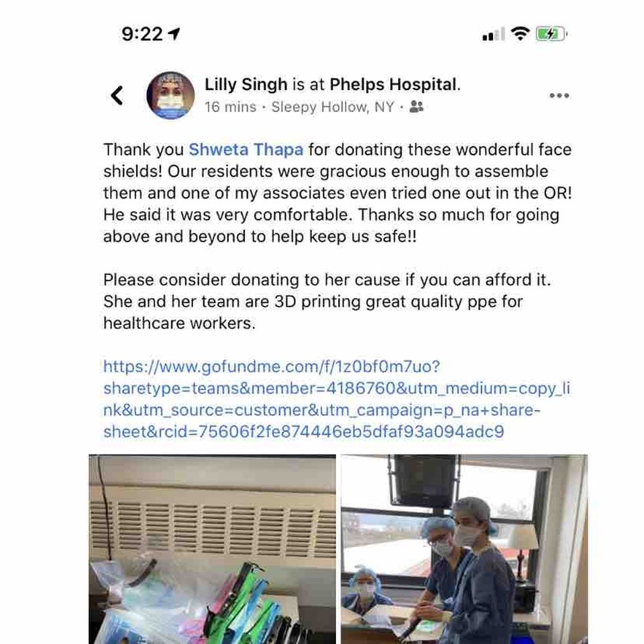The height and width of the screenshot is (644, 644).
Task: Tap the 'Please consider donating' paragraph
Action: coord(327,301)
